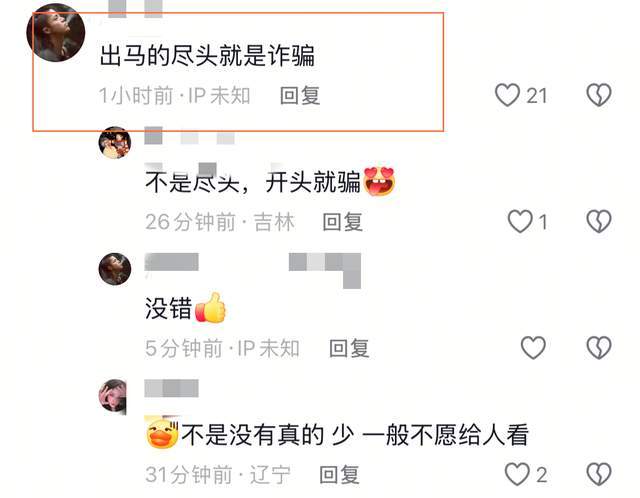Like the reply from 吉林 user
This screenshot has height=498, width=640.
coord(520,222)
